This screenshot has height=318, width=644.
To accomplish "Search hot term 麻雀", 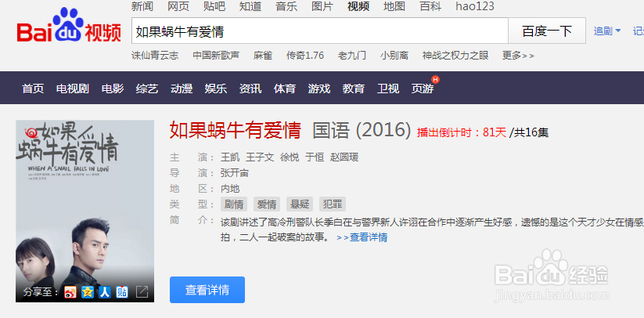I will (263, 56).
